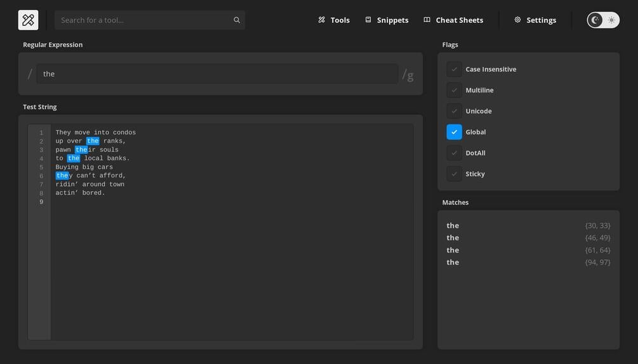Viewport: 638px width, 364px height.
Task: Enable the Multiline flag
Action: (x=454, y=90)
